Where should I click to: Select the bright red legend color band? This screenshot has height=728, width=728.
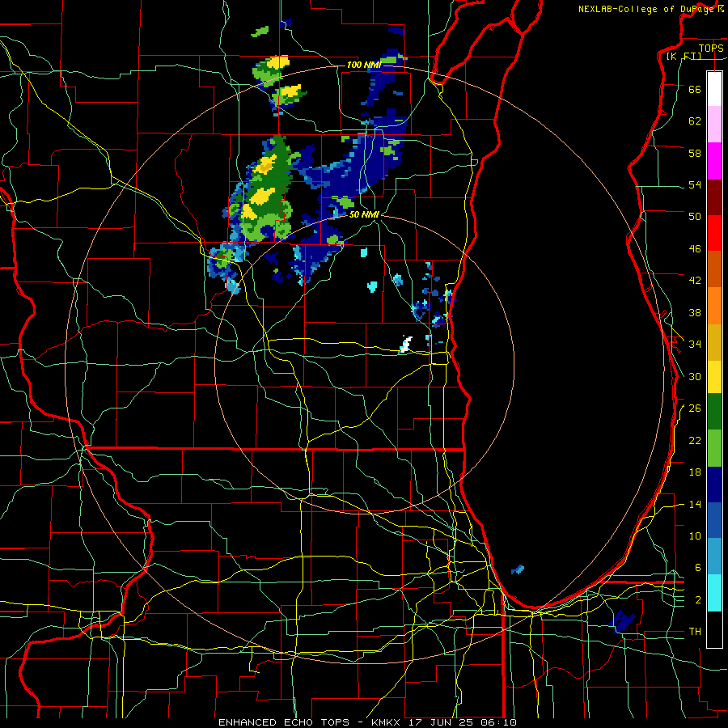714,233
